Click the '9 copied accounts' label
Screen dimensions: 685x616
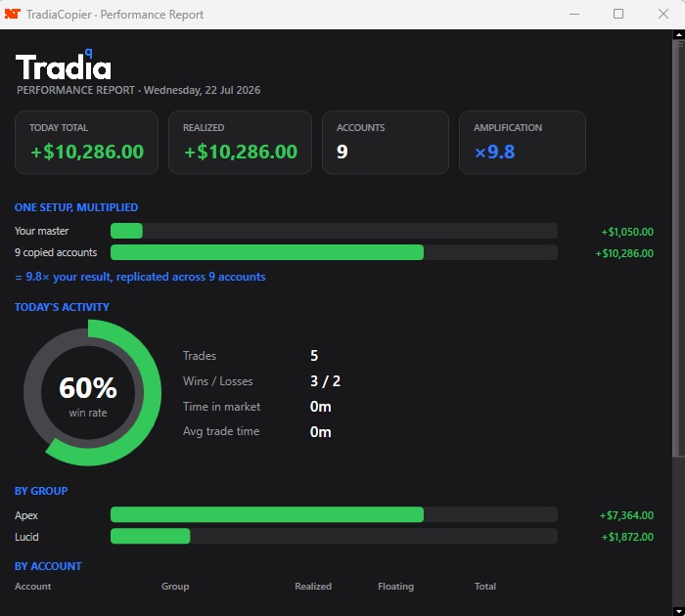[56, 252]
